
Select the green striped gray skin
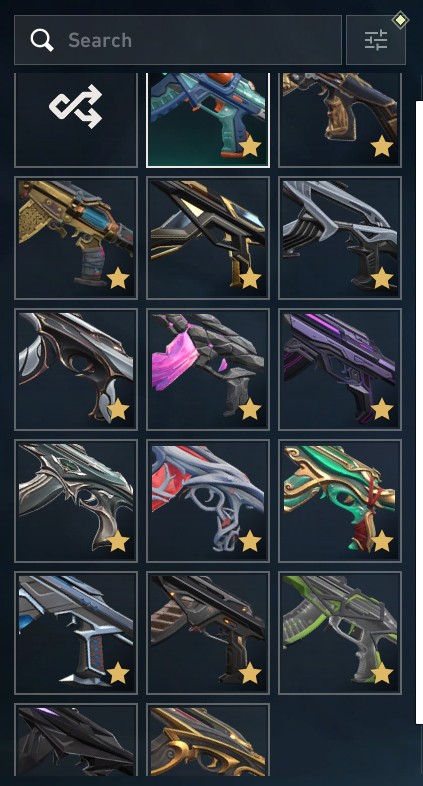340,633
